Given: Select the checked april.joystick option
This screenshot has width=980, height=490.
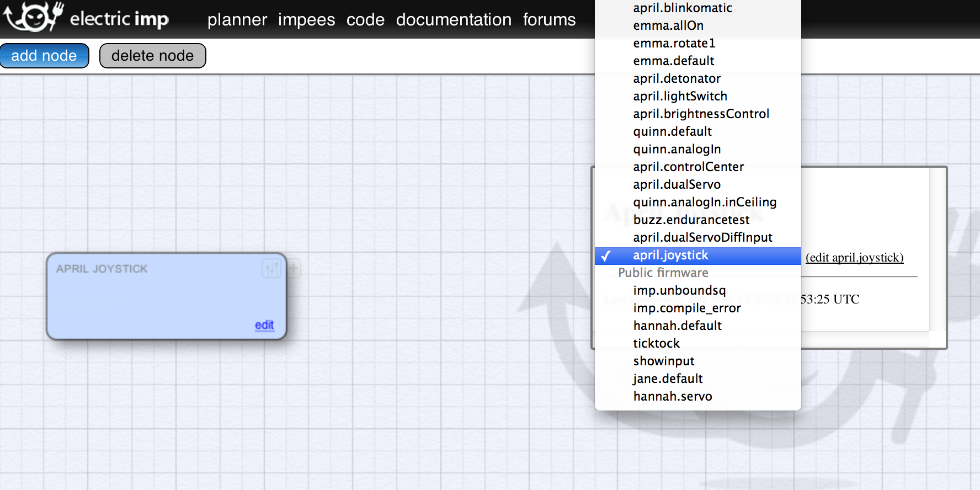Looking at the screenshot, I should pyautogui.click(x=698, y=255).
